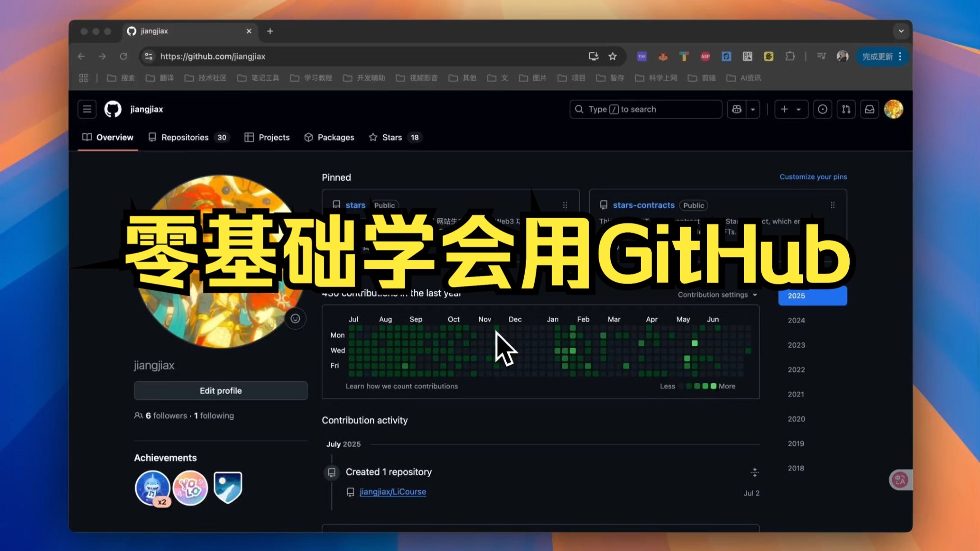Click the brightest green legend square
Viewport: 980px width, 551px height.
pyautogui.click(x=713, y=386)
